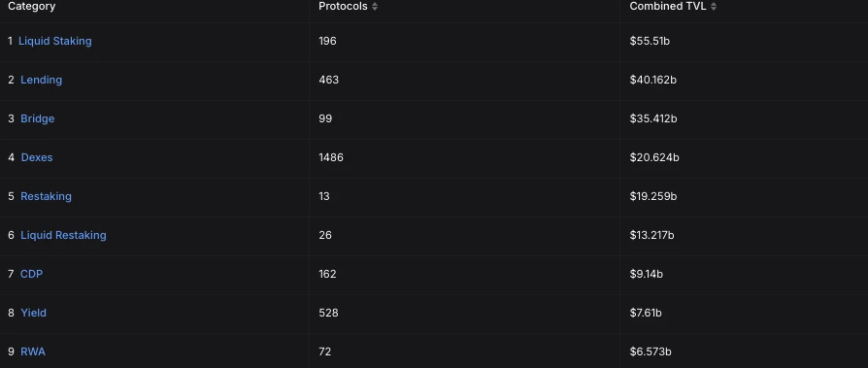868x368 pixels.
Task: Click the Category column header
Action: (x=31, y=7)
